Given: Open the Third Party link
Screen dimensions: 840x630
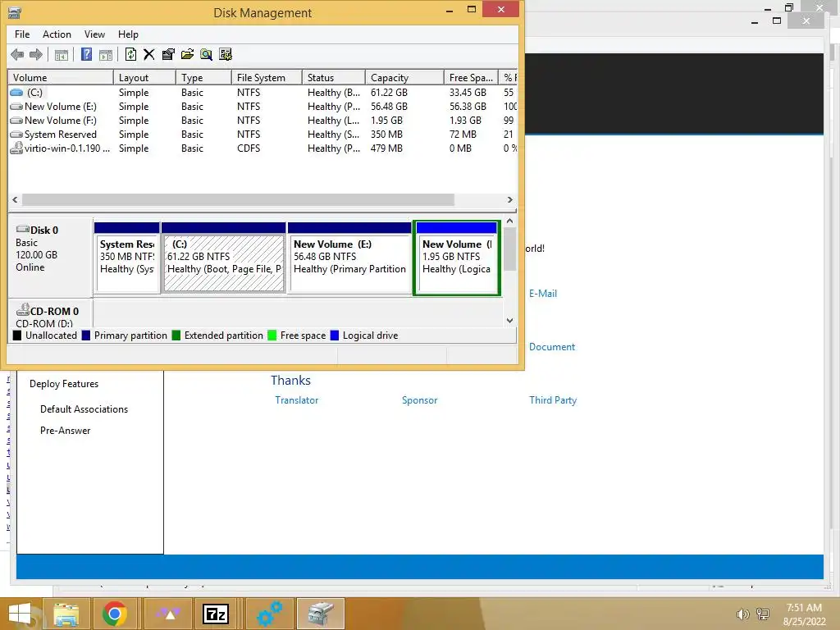Looking at the screenshot, I should 553,400.
